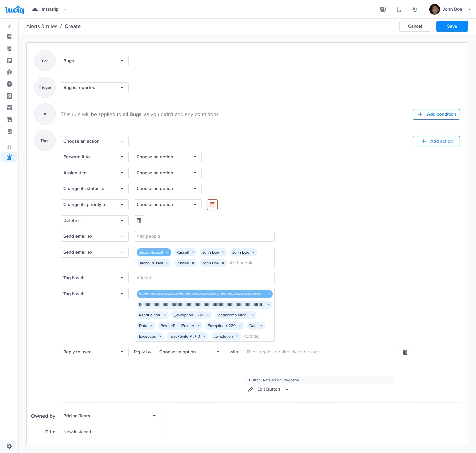Open the Pricing Team owner dropdown
Image resolution: width=476 pixels, height=453 pixels.
(x=111, y=416)
